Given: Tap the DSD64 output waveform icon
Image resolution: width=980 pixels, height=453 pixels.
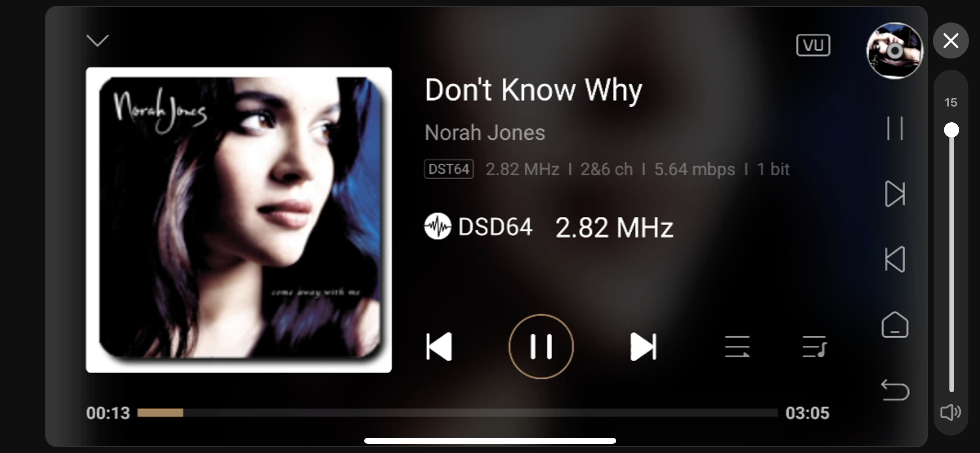Looking at the screenshot, I should tap(438, 226).
